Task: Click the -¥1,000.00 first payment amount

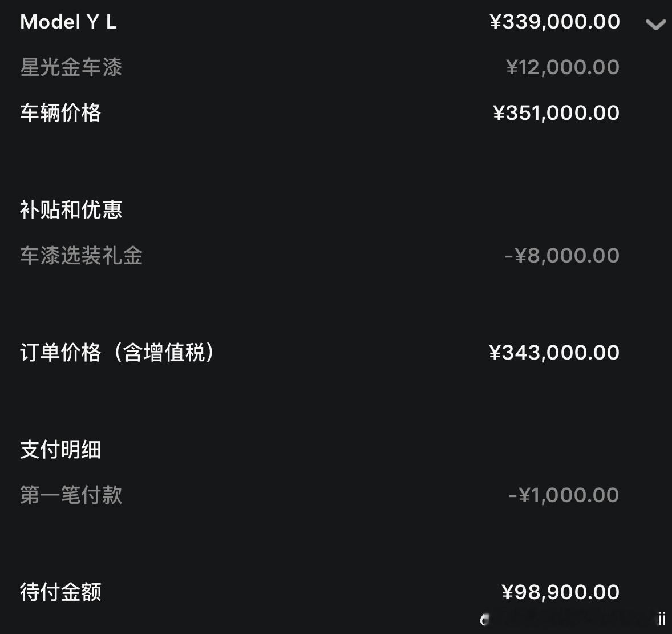Action: click(x=564, y=495)
